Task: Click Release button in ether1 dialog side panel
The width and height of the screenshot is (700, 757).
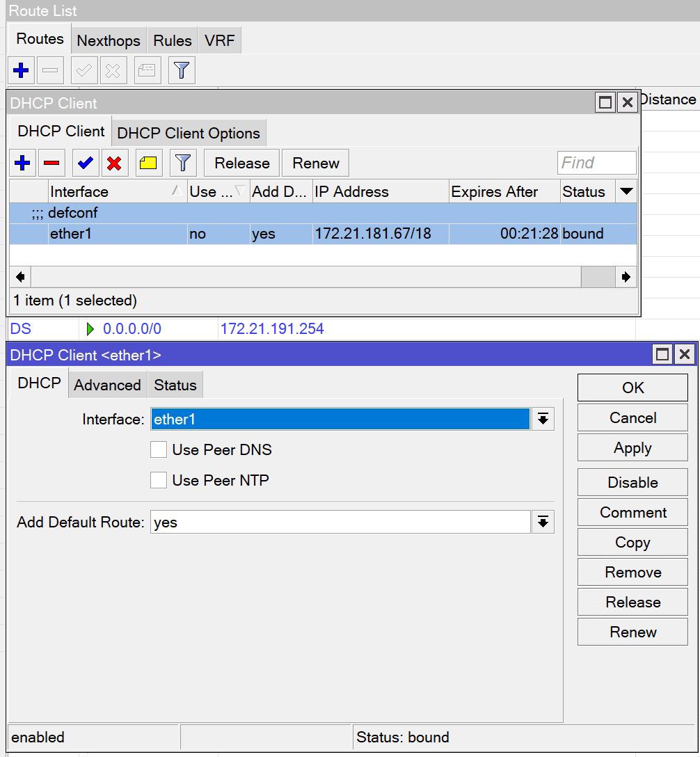Action: point(633,602)
